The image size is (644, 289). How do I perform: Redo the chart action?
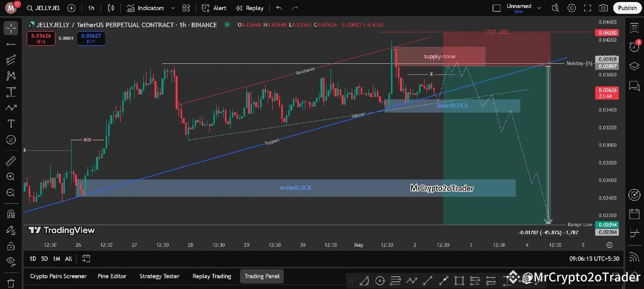tap(295, 8)
